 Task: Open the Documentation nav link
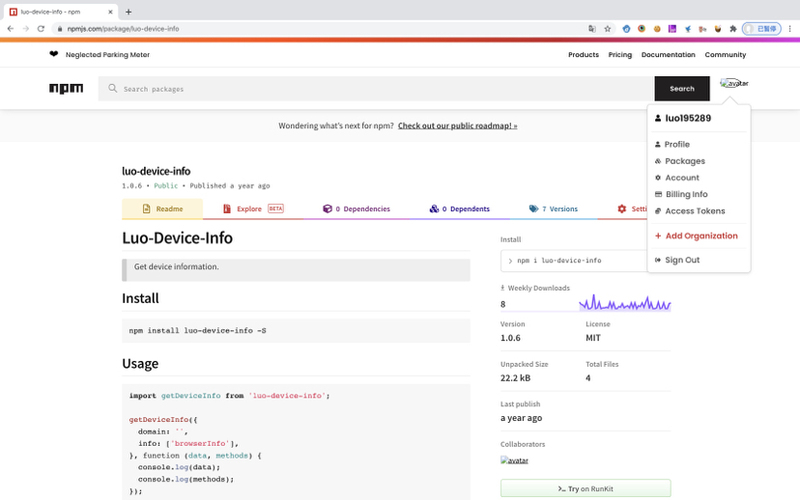(668, 55)
